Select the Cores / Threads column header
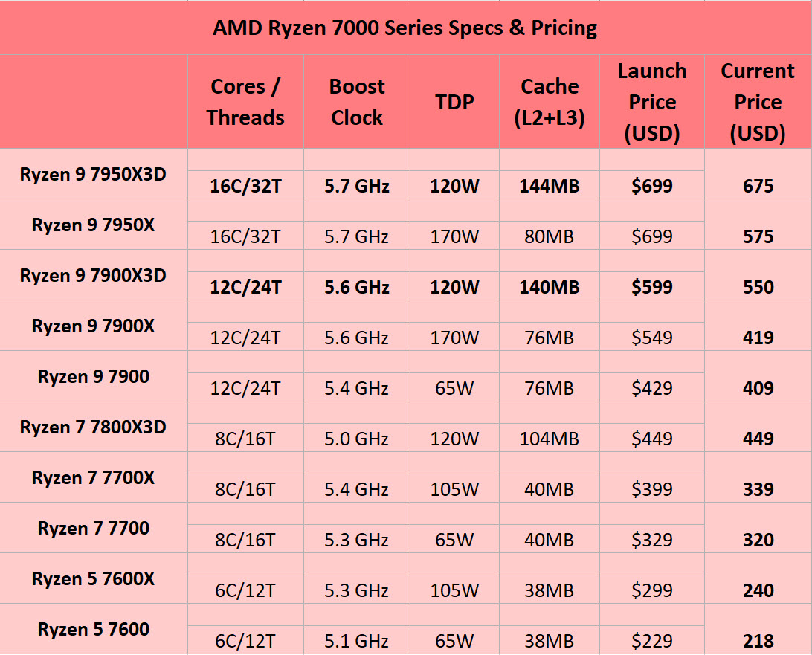This screenshot has height=655, width=812. click(245, 102)
